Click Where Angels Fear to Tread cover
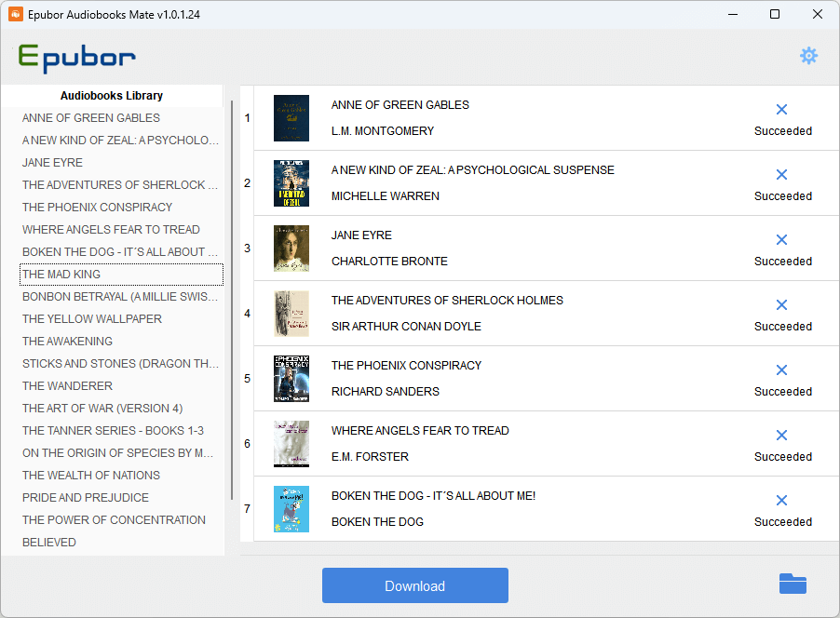The height and width of the screenshot is (618, 840). [x=291, y=444]
